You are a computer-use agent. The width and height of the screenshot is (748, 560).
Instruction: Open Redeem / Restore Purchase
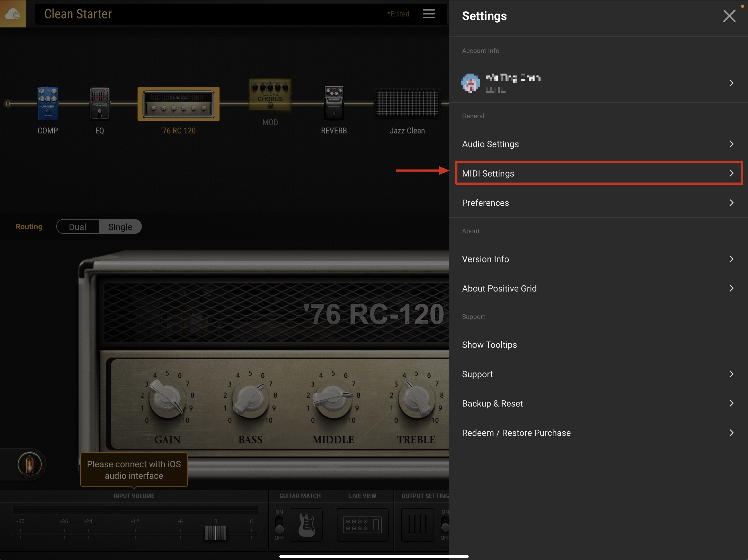[x=598, y=433]
